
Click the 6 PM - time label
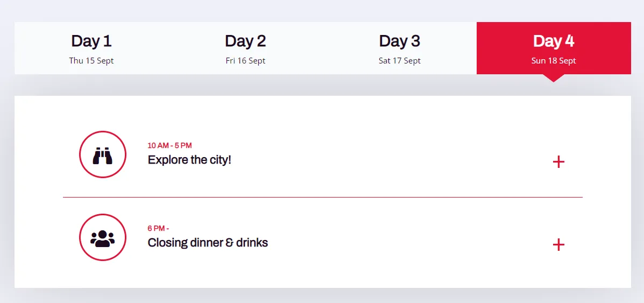159,229
